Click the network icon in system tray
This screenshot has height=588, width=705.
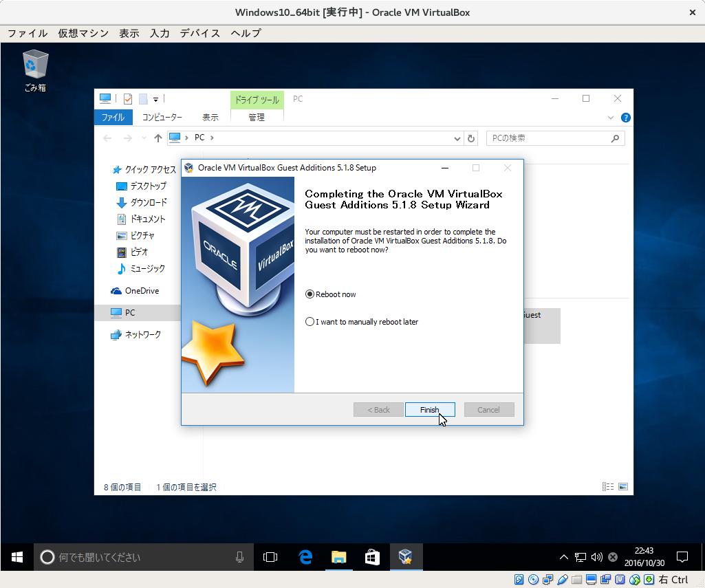click(x=581, y=558)
